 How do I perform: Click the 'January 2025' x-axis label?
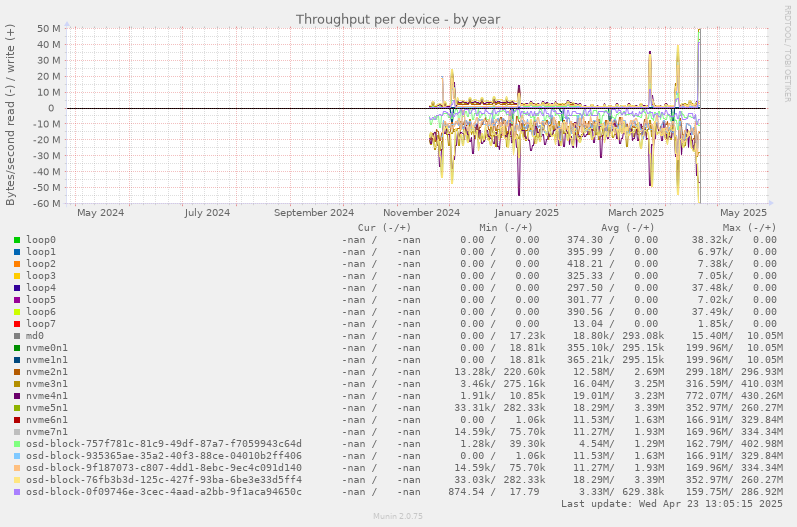(x=527, y=212)
